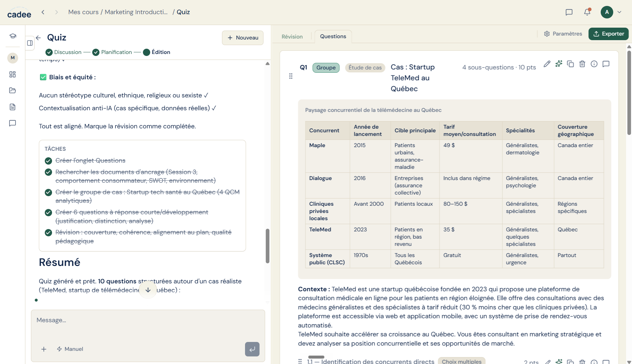
Task: Open the chat sidebar icon
Action: pyautogui.click(x=13, y=123)
